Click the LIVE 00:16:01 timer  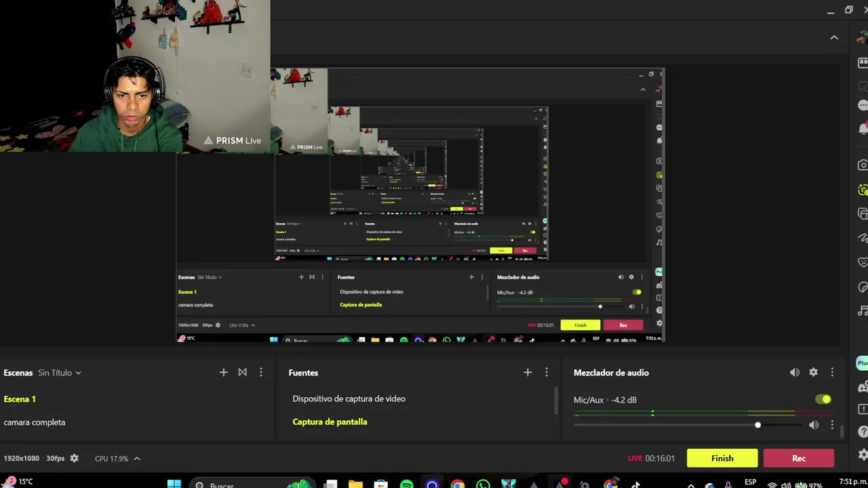click(x=651, y=458)
